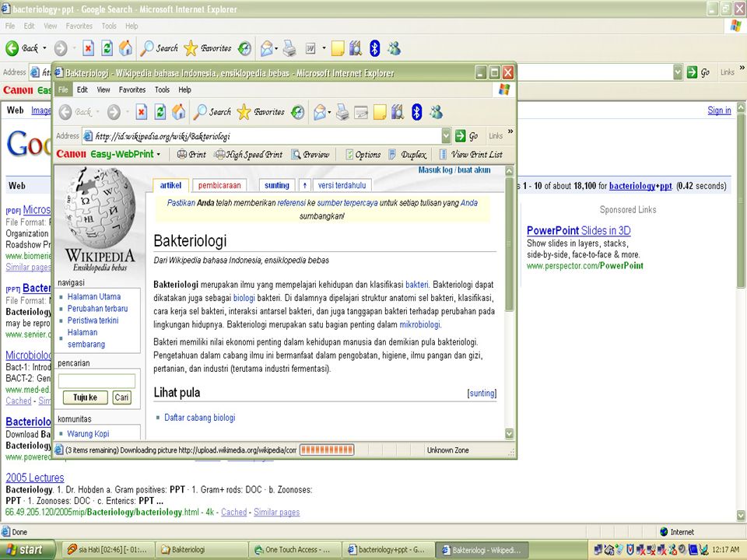747x560 pixels.
Task: Click Research icon in Wikipedia window toolbar
Action: point(398,112)
